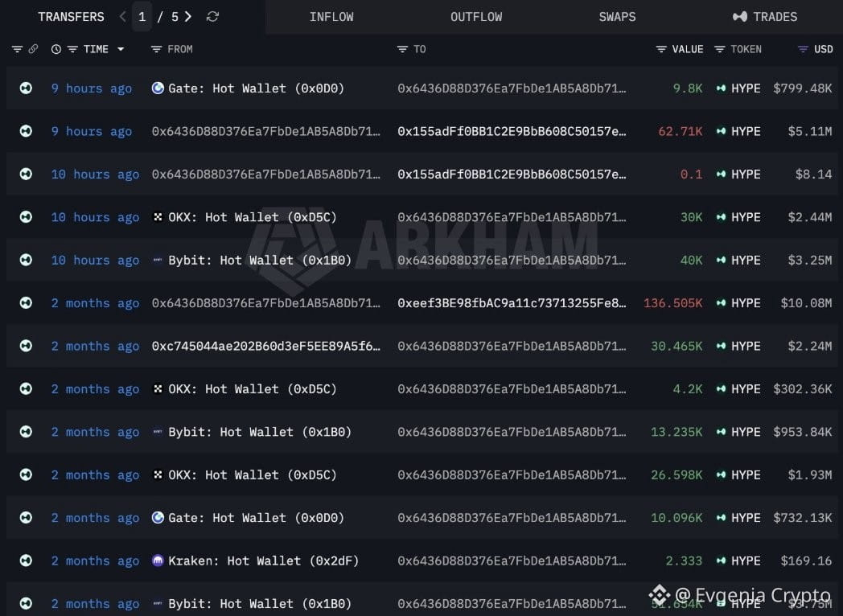This screenshot has width=843, height=616.
Task: Open chain icon on $8.14 transfer row
Action: [26, 175]
